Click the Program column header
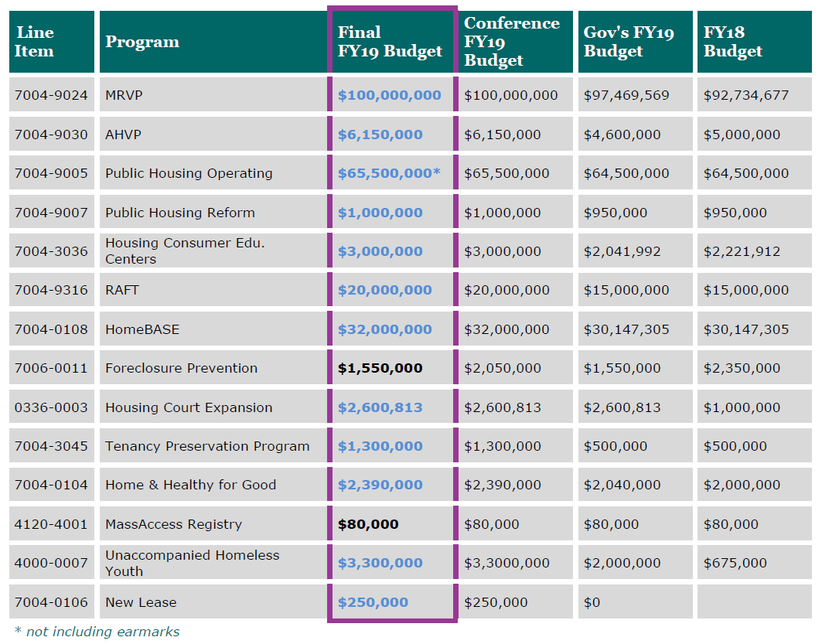822x644 pixels. (x=142, y=42)
